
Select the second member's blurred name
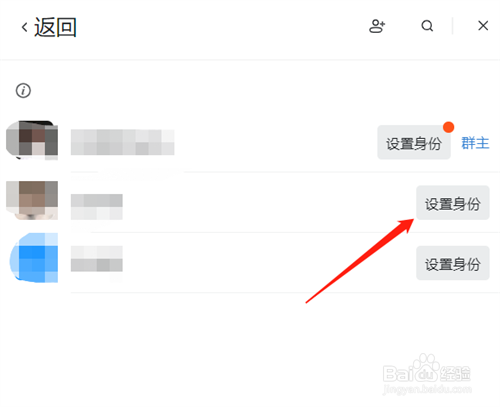[97, 207]
